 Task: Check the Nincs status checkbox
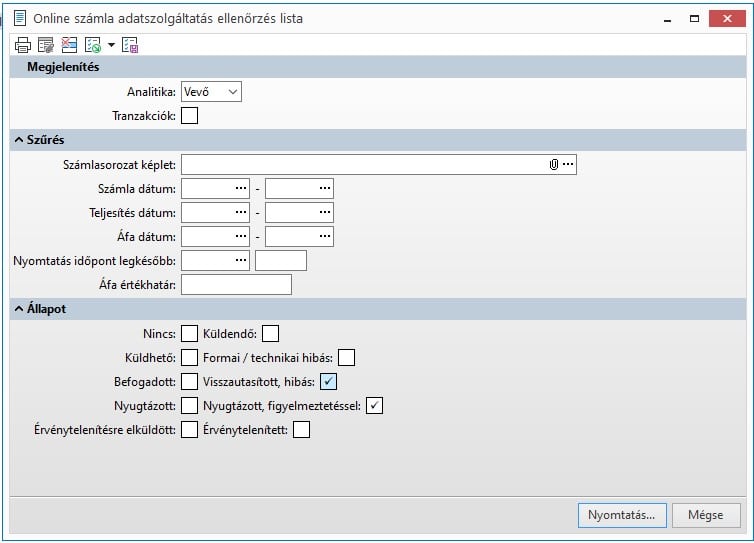tap(189, 333)
